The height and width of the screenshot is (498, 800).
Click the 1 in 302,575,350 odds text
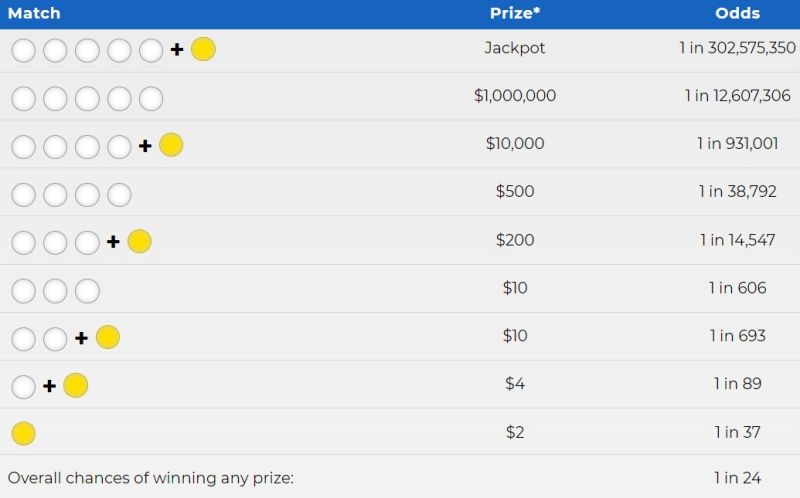coord(737,47)
